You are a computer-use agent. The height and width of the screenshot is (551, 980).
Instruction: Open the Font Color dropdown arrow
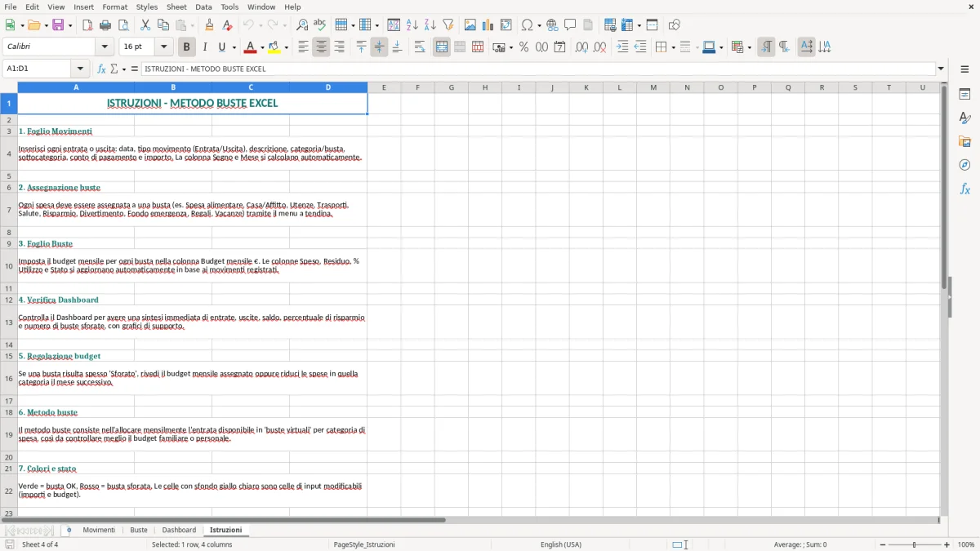pyautogui.click(x=262, y=47)
